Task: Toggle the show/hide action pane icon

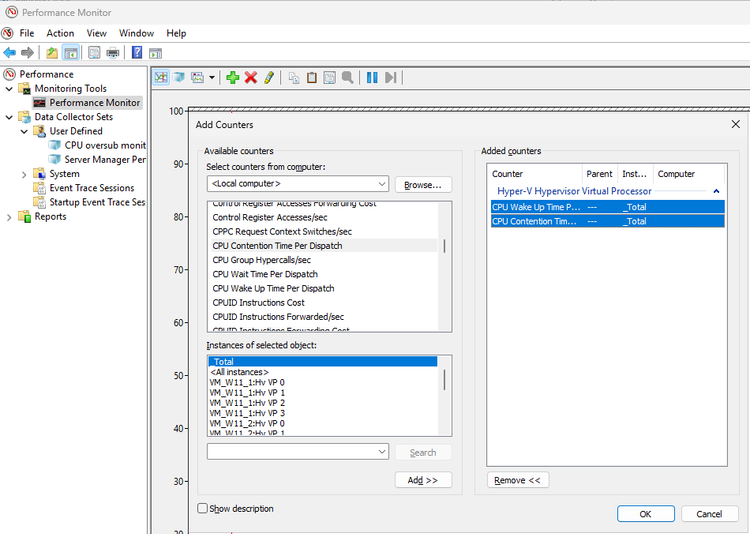Action: (155, 53)
